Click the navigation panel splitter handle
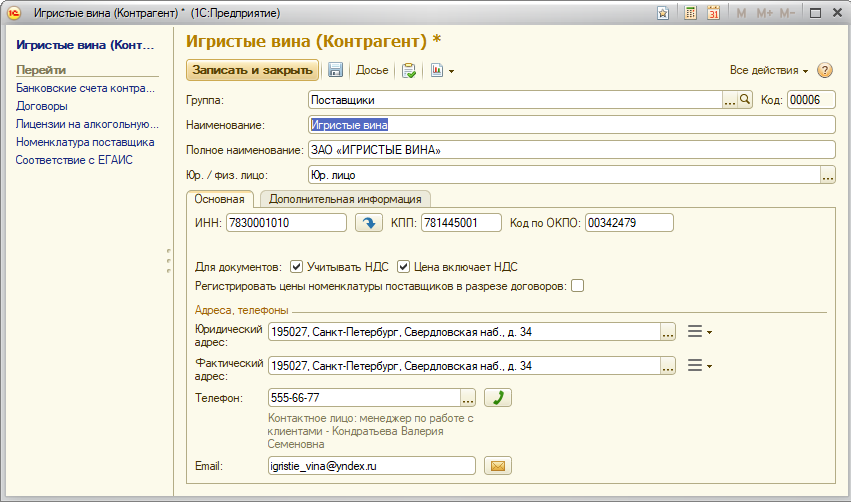Image resolution: width=851 pixels, height=502 pixels. [169, 260]
